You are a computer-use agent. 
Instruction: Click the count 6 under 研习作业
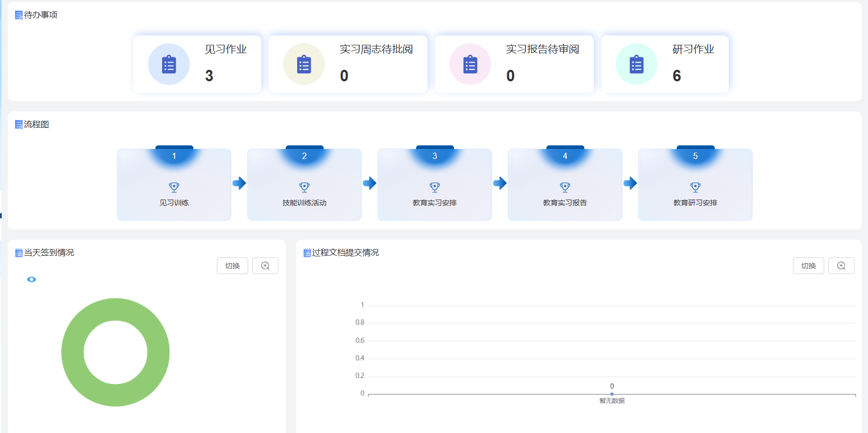click(677, 76)
